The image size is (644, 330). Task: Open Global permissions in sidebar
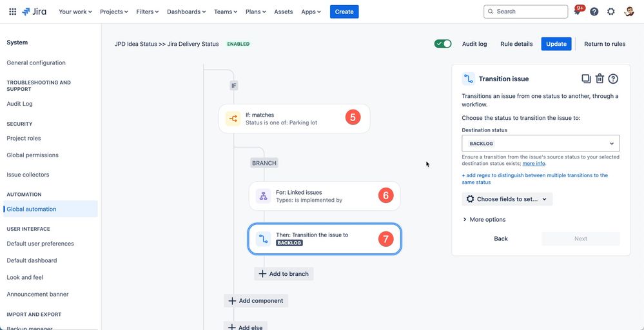(x=32, y=155)
